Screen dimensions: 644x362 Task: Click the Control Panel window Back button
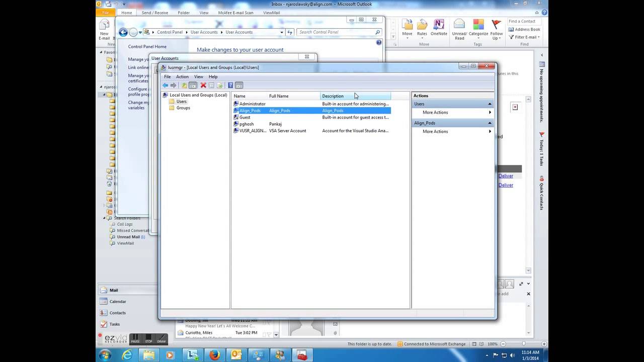123,32
